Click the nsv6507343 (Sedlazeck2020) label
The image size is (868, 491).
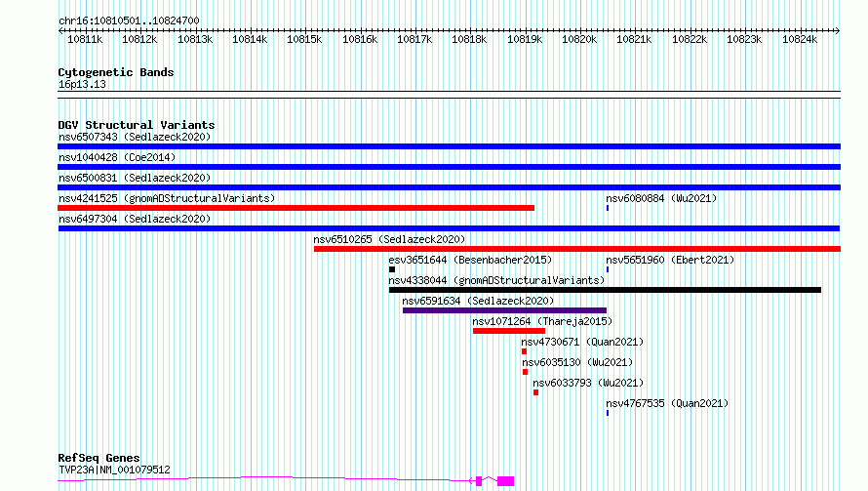click(135, 137)
